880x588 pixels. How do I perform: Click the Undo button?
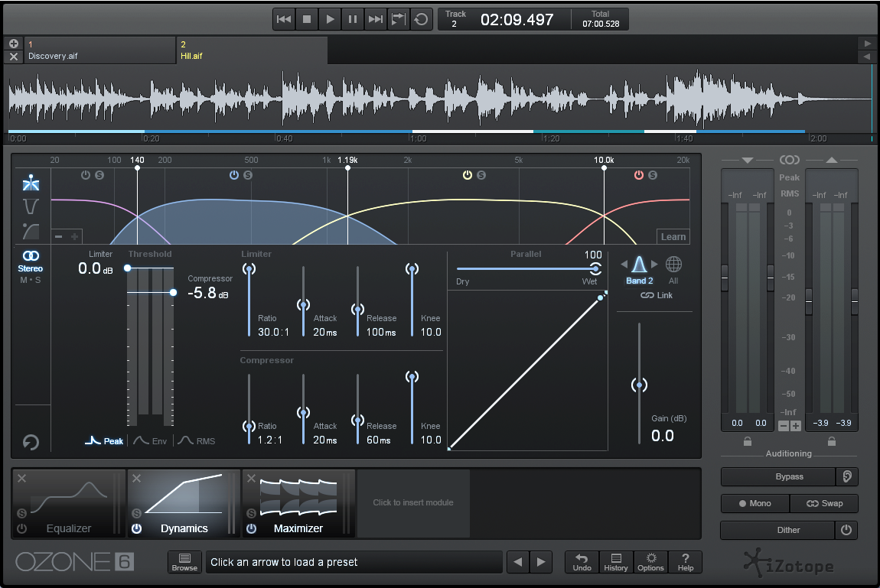coord(582,562)
